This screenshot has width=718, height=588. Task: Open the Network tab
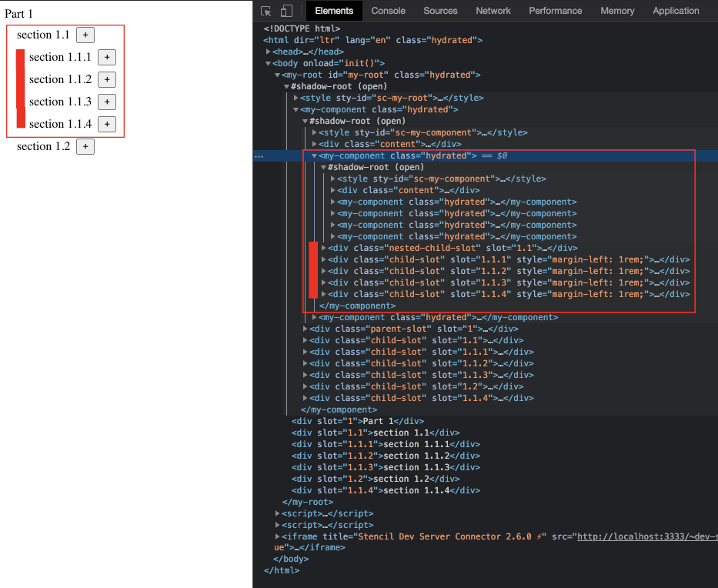tap(493, 11)
